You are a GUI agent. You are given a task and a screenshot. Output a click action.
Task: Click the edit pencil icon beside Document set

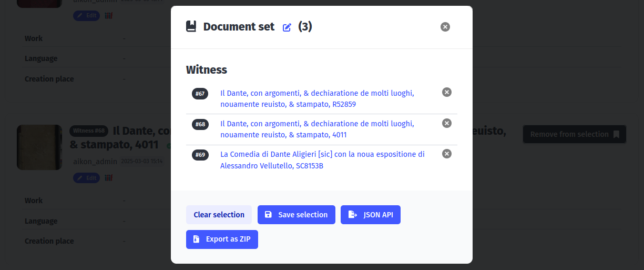coord(287,27)
